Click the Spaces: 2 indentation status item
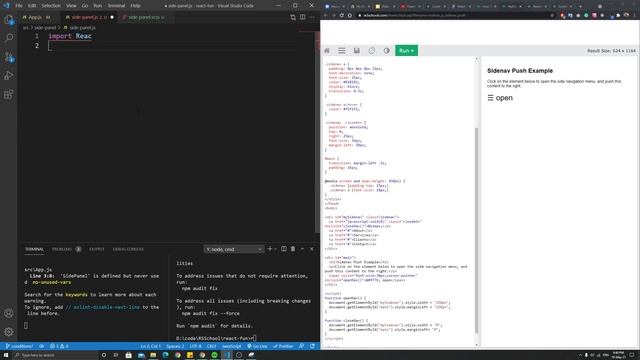Screen dimensions: 640x360 176,346
